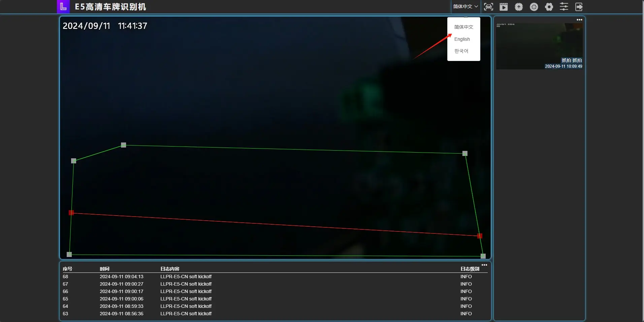644x322 pixels.
Task: Open the video playback clapperboard icon
Action: tap(504, 7)
